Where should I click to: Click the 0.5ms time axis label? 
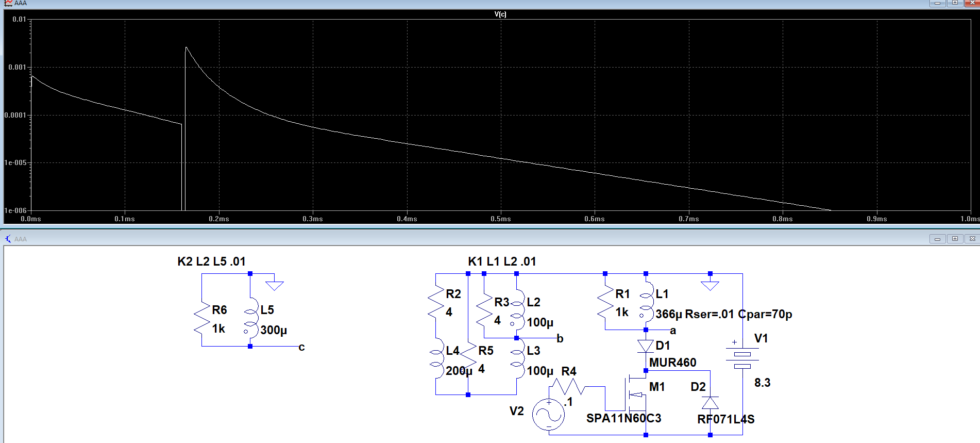click(x=500, y=219)
